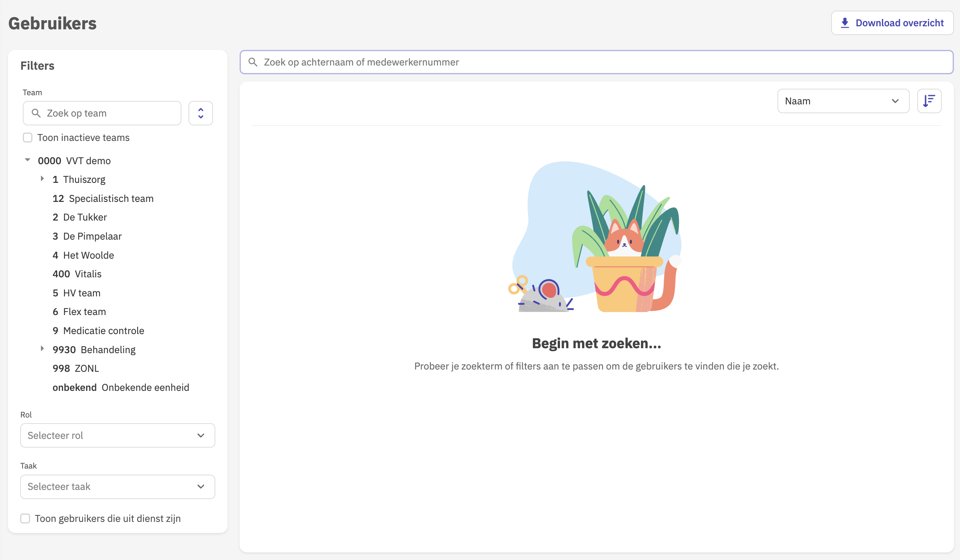The width and height of the screenshot is (960, 560).
Task: Select the 400 Vitalis team
Action: pyautogui.click(x=77, y=274)
